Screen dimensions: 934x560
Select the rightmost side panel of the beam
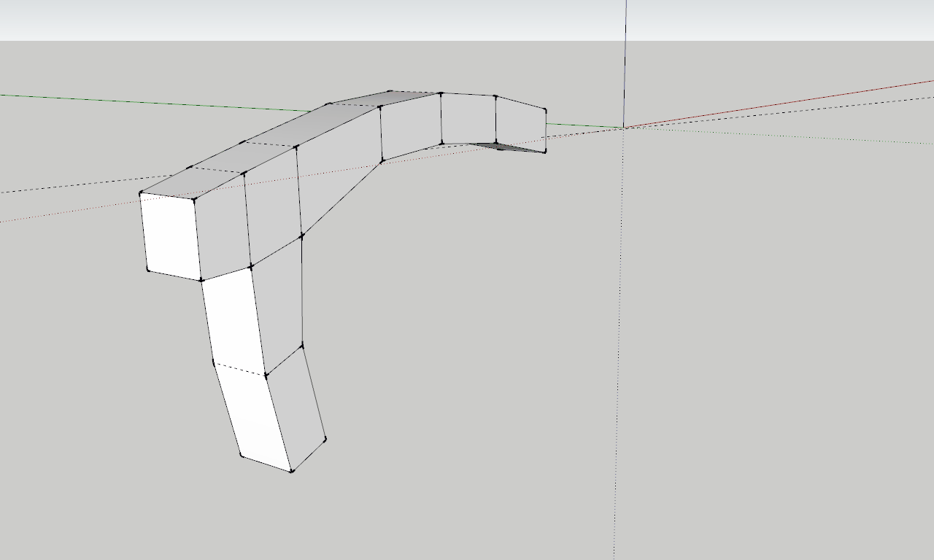coord(521,122)
